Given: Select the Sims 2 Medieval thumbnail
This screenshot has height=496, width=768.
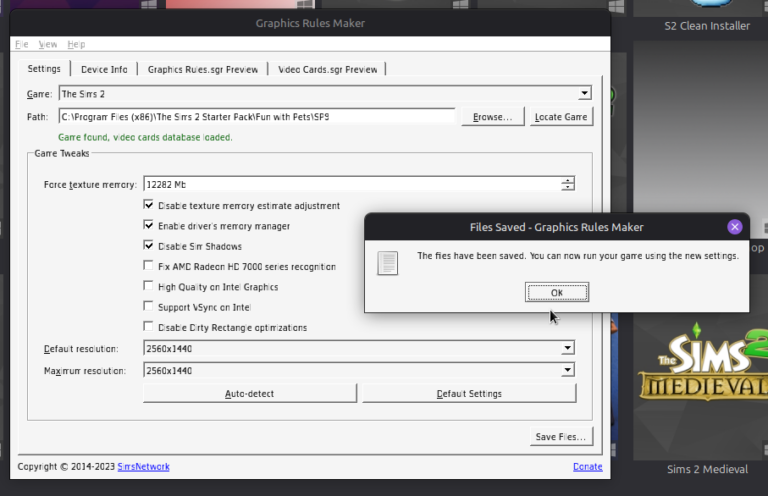Looking at the screenshot, I should [700, 387].
